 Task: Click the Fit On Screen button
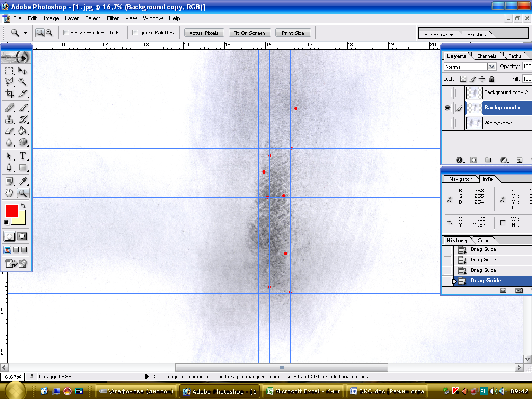click(249, 33)
